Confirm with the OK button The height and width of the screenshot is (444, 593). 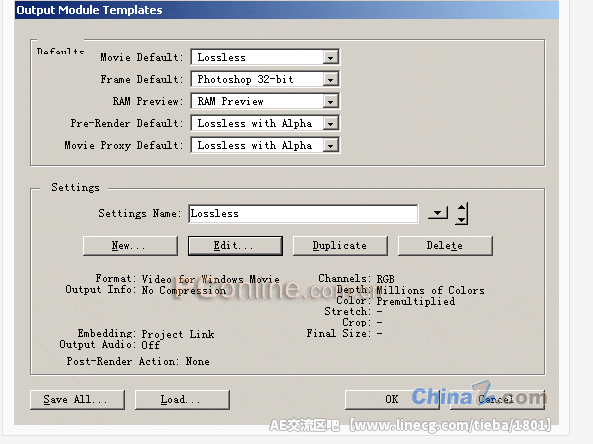point(392,400)
